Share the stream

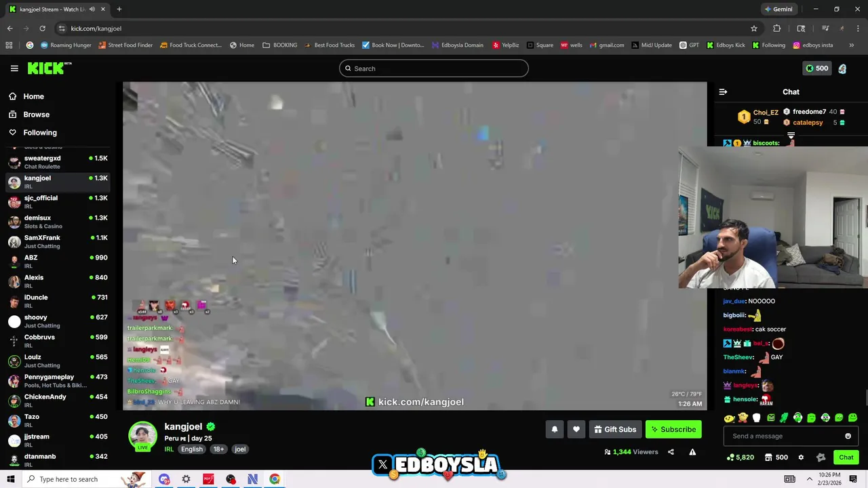pyautogui.click(x=671, y=452)
